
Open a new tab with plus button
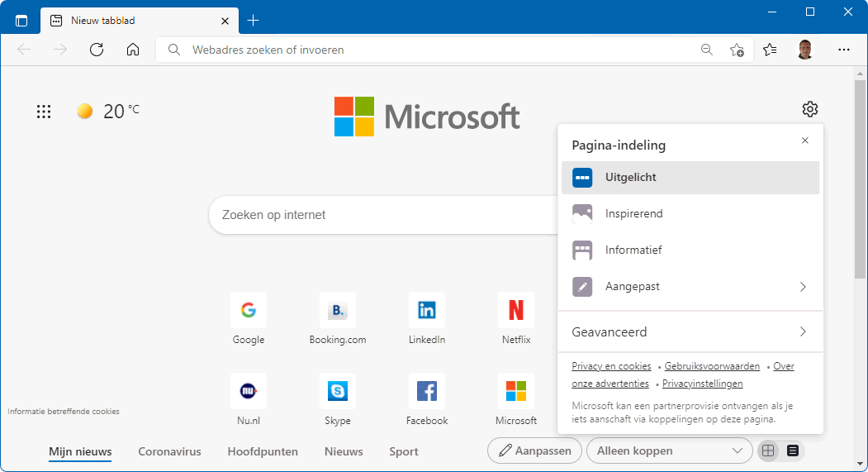(x=253, y=21)
